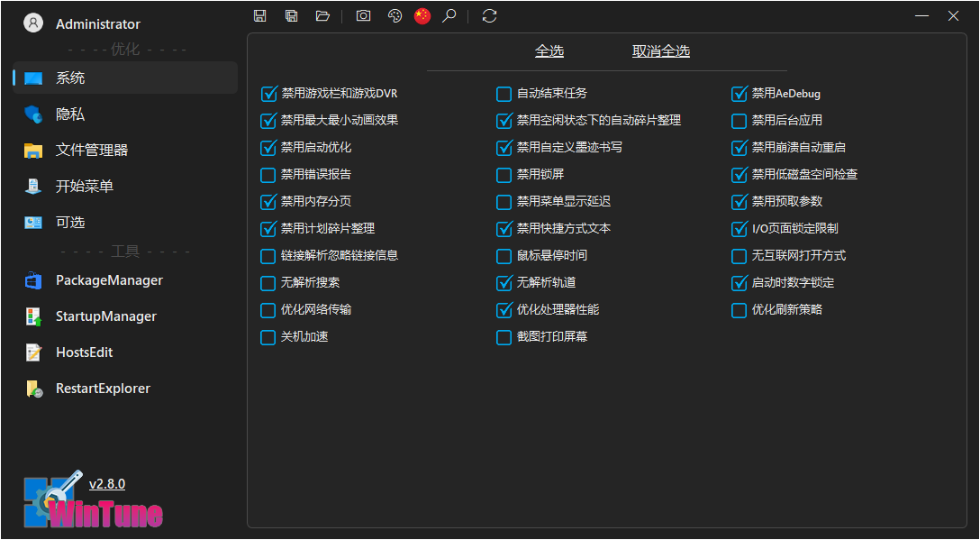The height and width of the screenshot is (540, 980).
Task: Click the Save settings icon
Action: point(259,15)
